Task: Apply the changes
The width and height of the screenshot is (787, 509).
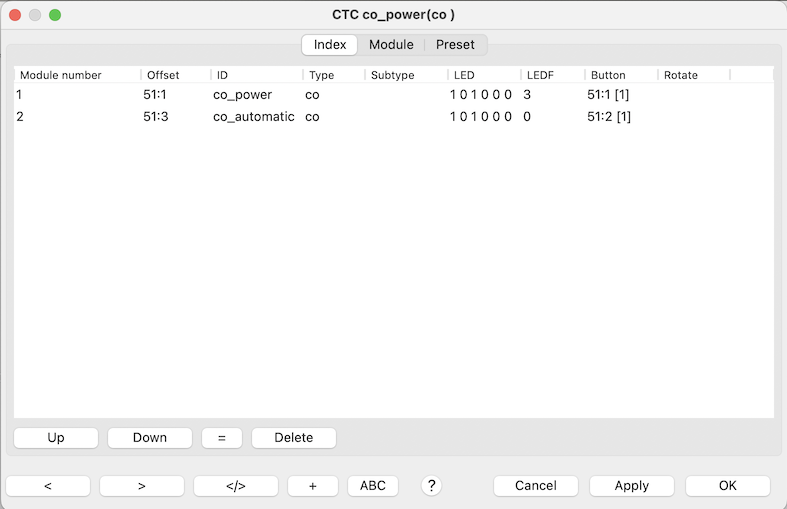Action: click(632, 486)
